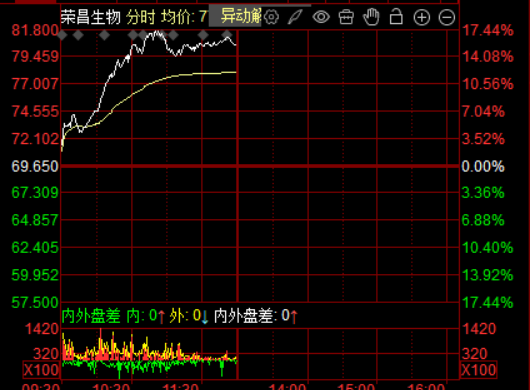Zoom out with the minus circle icon
Viewport: 530px width, 390px height.
[x=447, y=17]
